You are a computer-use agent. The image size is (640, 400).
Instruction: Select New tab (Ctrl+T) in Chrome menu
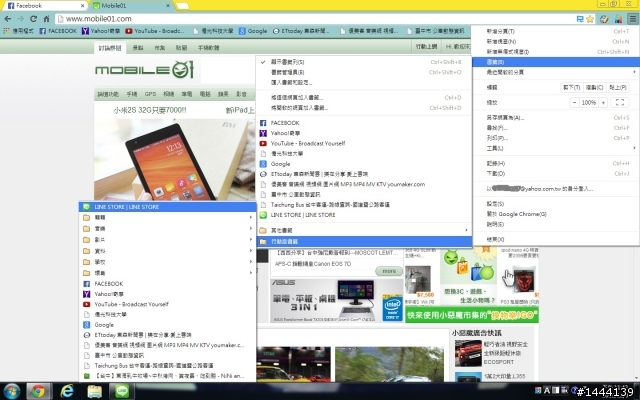(556, 31)
